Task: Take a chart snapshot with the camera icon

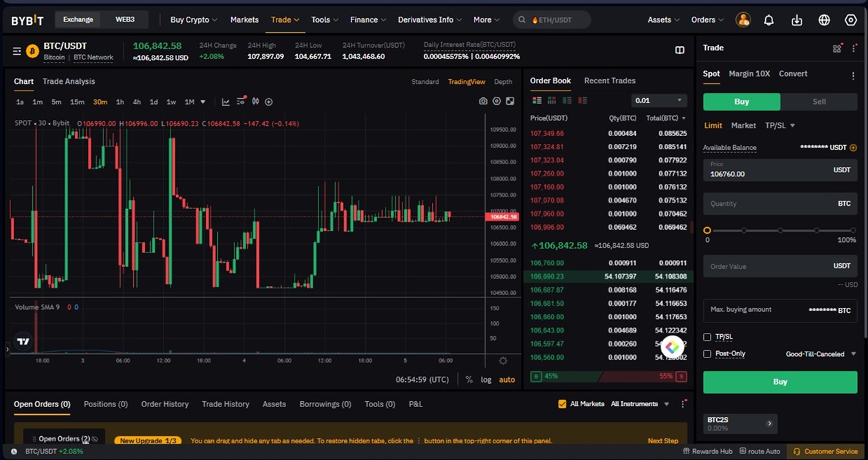Action: coord(483,101)
